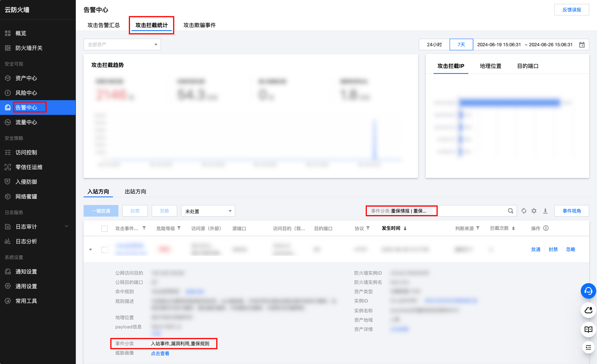The height and width of the screenshot is (364, 597).
Task: Open the 事件视角 view
Action: (x=571, y=211)
